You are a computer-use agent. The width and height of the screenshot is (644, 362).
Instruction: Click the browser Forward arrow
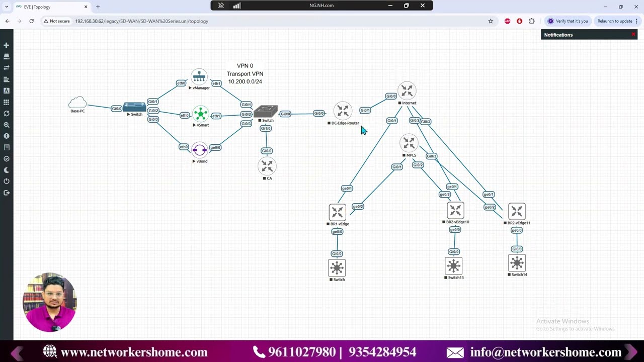(20, 21)
